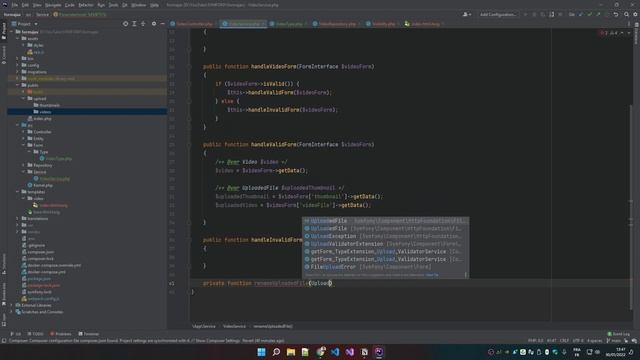Click the PhpStorm icon on the taskbar
The width and height of the screenshot is (640, 360).
coord(379,352)
